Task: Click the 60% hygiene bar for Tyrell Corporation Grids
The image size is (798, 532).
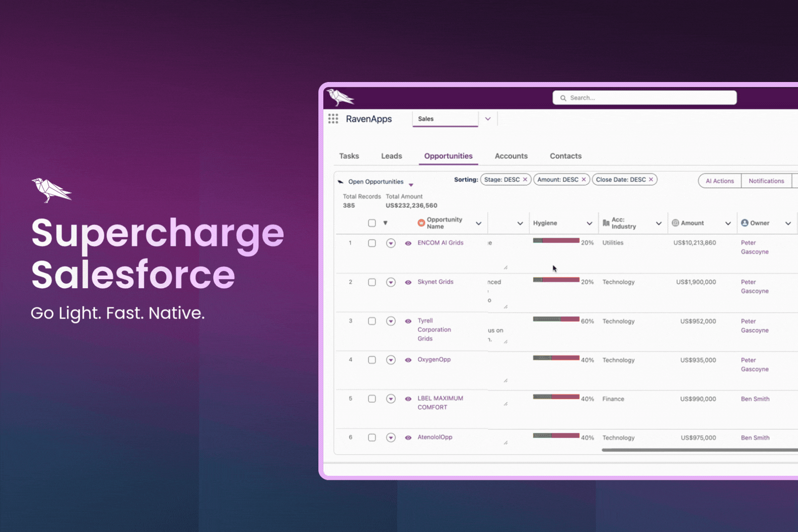Action: click(556, 319)
